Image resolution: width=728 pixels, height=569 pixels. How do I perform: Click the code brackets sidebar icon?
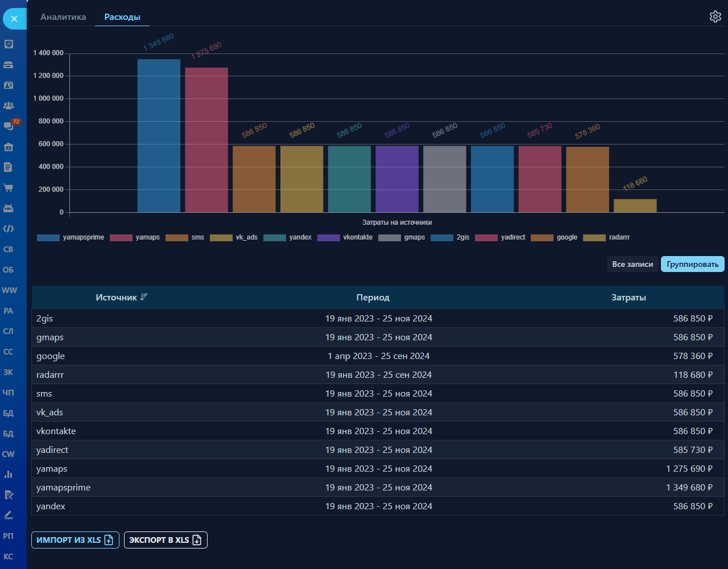tap(9, 229)
